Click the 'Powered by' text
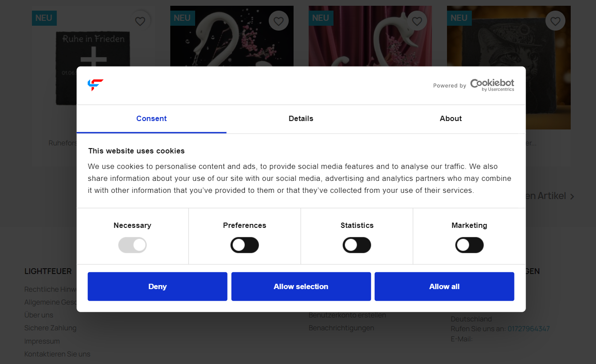Screen dimensions: 596x364 (450, 86)
